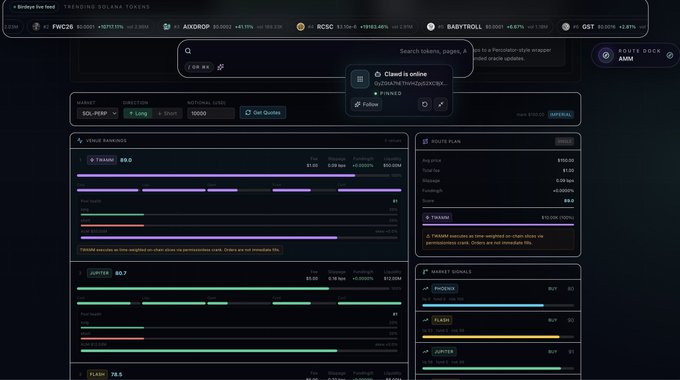680x380 pixels.
Task: Click JUPITER's 80.7 score value
Action: pyautogui.click(x=121, y=273)
